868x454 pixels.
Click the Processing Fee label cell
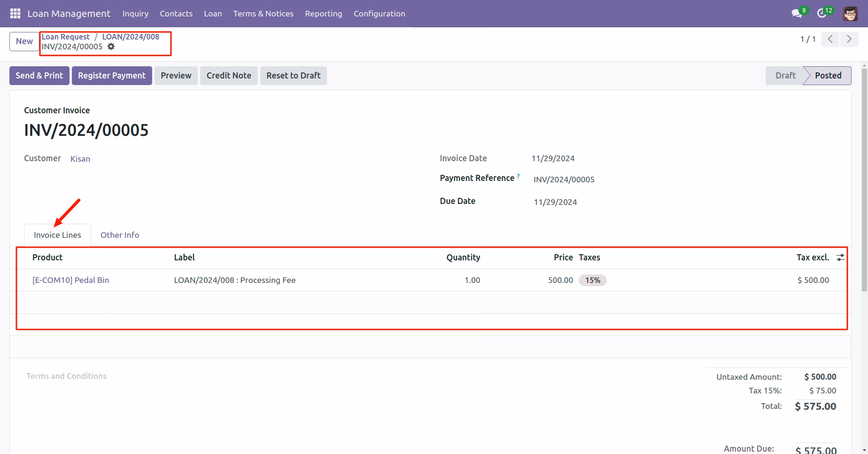pyautogui.click(x=235, y=280)
